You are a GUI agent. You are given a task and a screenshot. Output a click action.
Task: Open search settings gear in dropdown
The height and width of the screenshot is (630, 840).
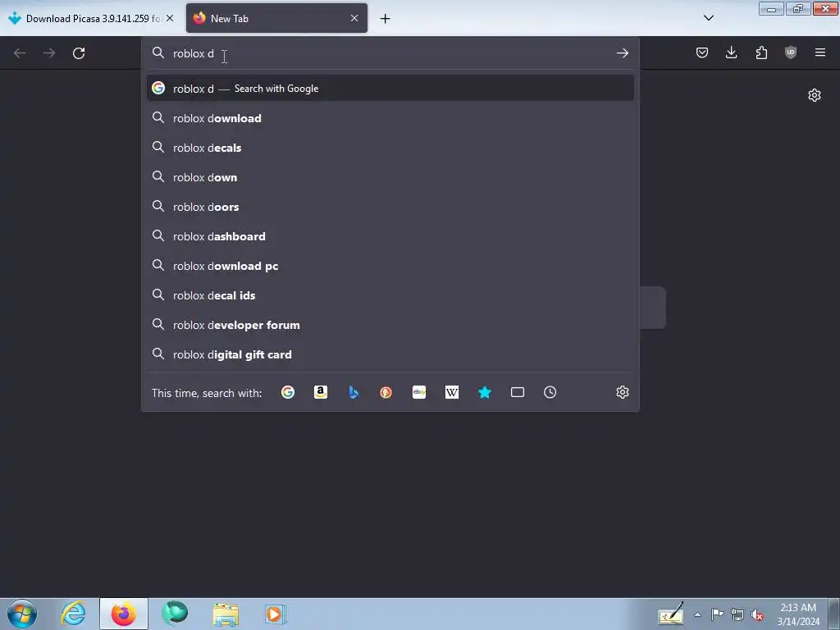[622, 392]
